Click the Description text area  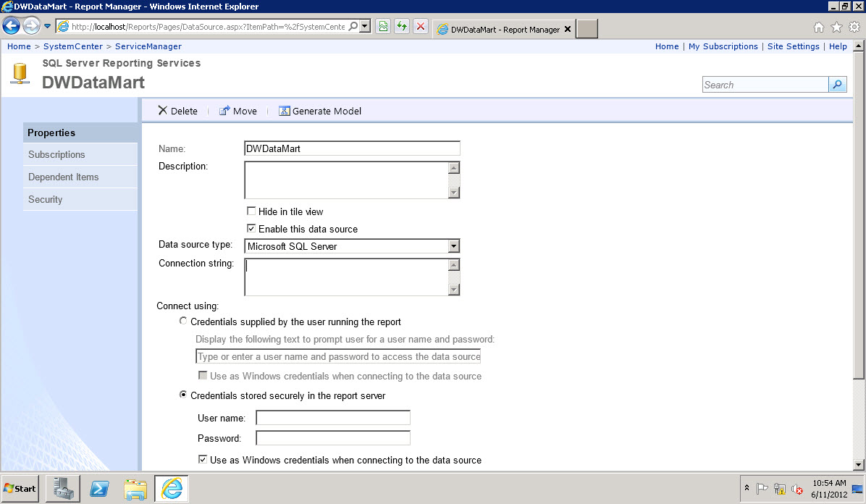346,180
